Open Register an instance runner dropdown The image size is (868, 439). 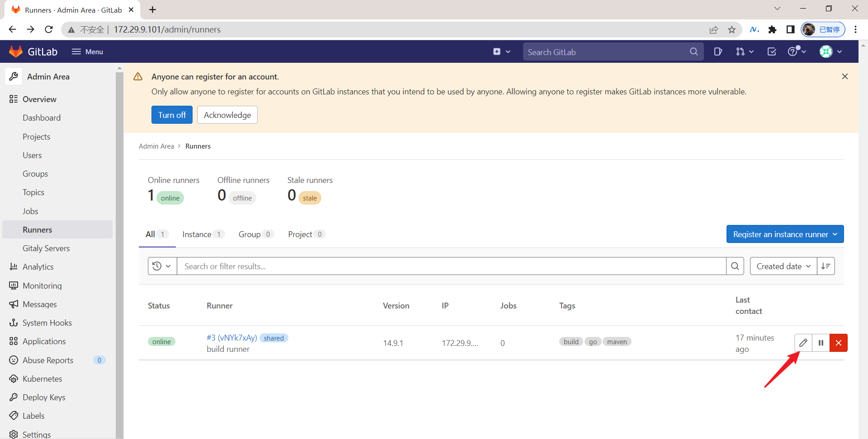(785, 234)
